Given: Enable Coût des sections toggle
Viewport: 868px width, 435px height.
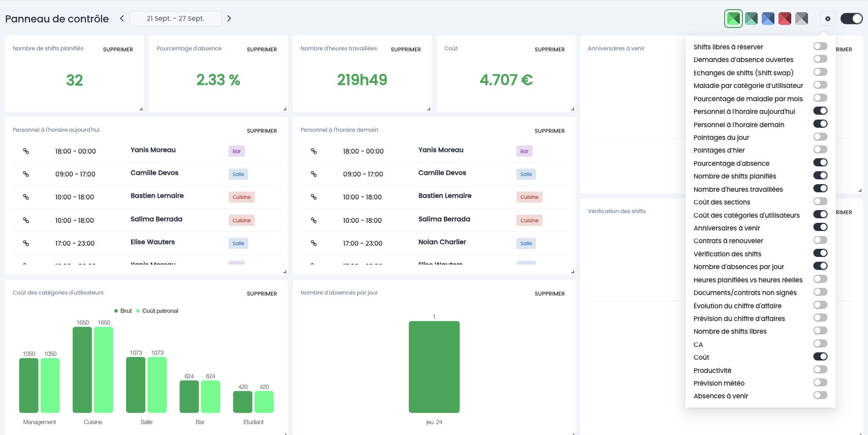Looking at the screenshot, I should pyautogui.click(x=820, y=201).
